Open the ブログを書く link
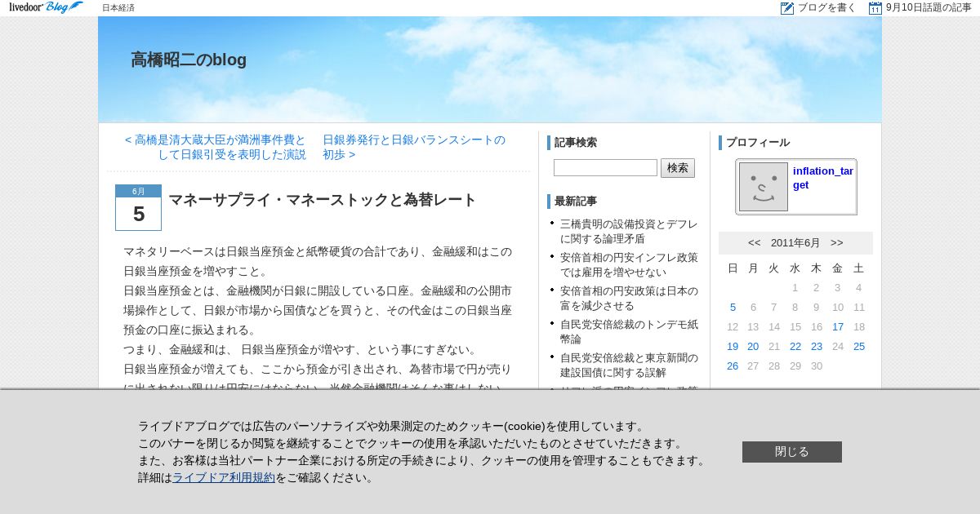Screen dimensions: 980x514 click(x=826, y=8)
